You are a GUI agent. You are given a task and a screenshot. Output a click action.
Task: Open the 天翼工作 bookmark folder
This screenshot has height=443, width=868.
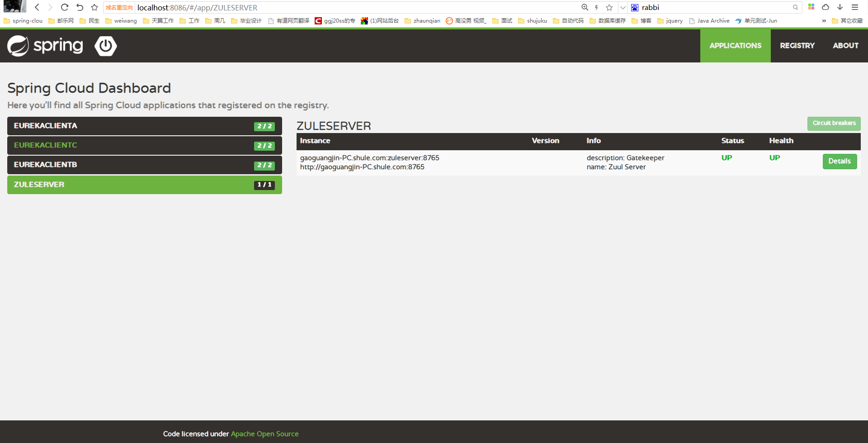(x=158, y=21)
